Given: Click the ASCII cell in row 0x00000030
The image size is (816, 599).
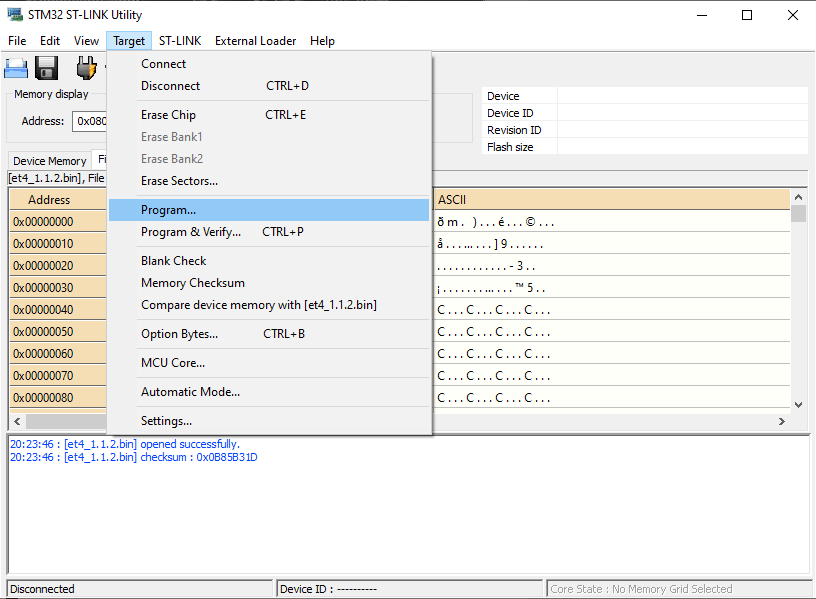Looking at the screenshot, I should point(612,287).
